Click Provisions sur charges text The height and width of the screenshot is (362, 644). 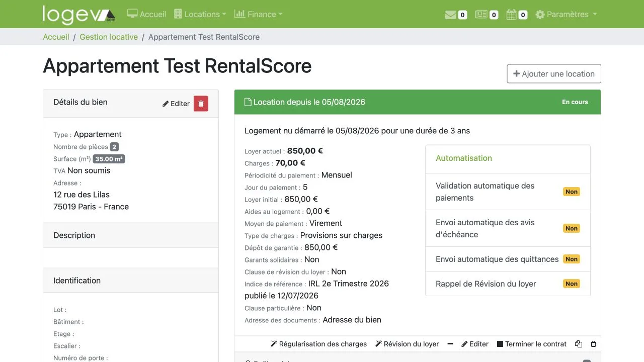341,235
